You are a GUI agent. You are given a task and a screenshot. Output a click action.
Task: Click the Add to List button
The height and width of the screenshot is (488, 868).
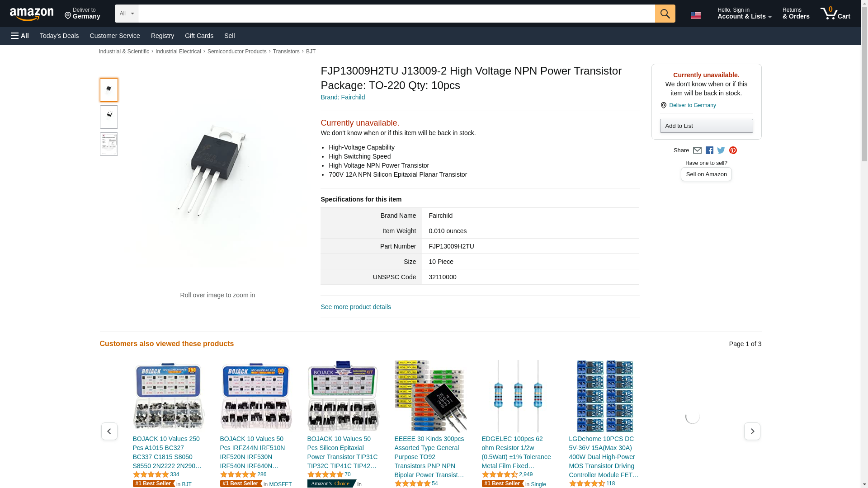click(x=706, y=126)
